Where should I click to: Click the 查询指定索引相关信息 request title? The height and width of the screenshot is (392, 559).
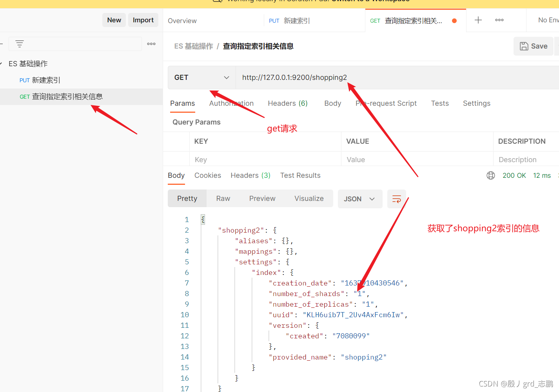pyautogui.click(x=258, y=46)
